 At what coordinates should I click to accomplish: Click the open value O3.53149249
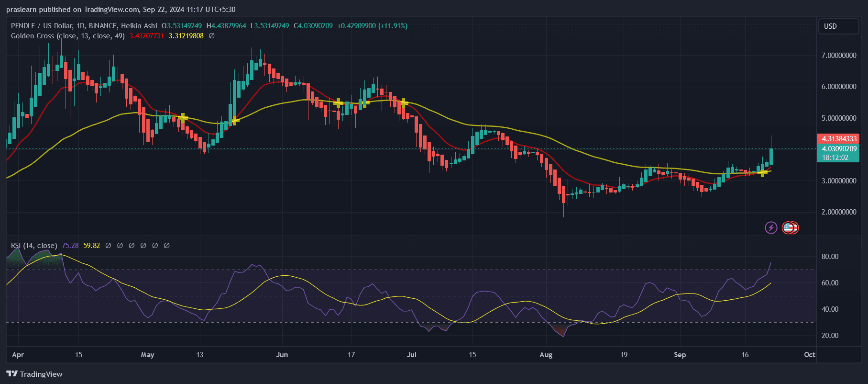pos(182,26)
